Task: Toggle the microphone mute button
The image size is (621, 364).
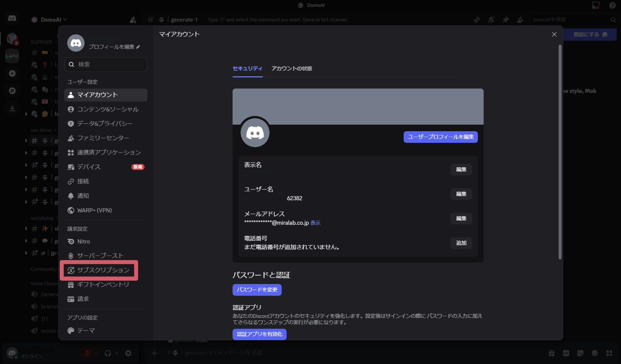Action: pyautogui.click(x=87, y=353)
